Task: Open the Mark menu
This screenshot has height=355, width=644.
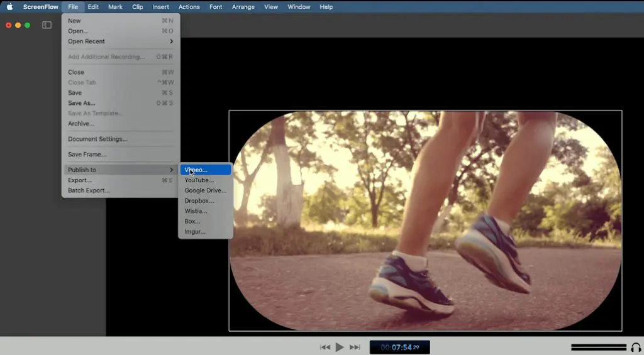Action: pos(116,6)
